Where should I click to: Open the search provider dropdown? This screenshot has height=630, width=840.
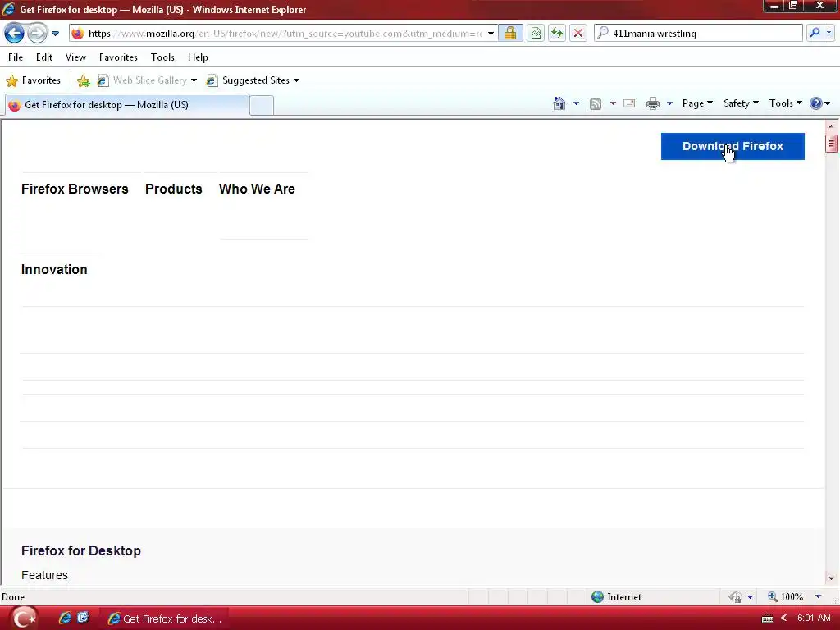(829, 33)
